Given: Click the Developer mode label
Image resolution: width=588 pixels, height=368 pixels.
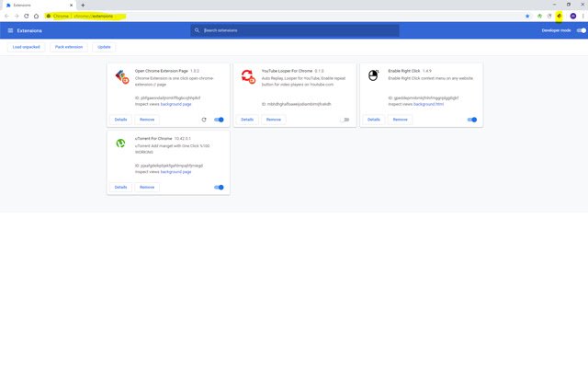Looking at the screenshot, I should click(x=556, y=30).
